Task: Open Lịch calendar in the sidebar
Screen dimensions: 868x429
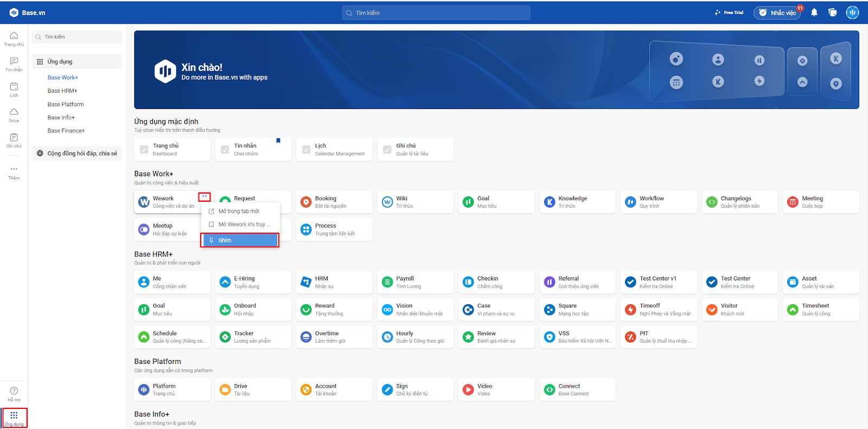Action: point(14,90)
